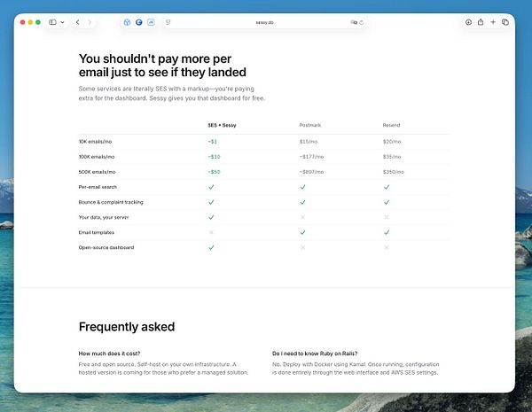Image resolution: width=532 pixels, height=412 pixels.
Task: Open the page menu icon left of address
Action: pyautogui.click(x=168, y=22)
